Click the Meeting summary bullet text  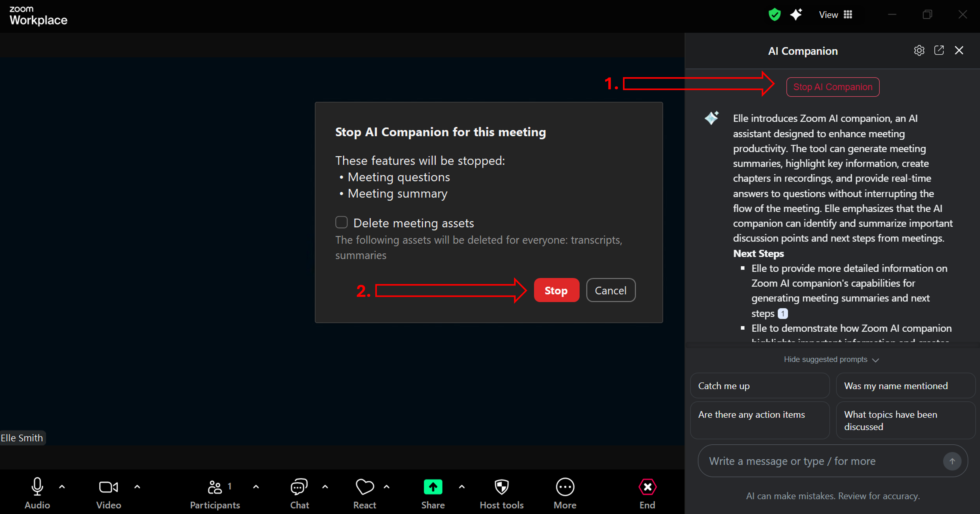tap(398, 194)
